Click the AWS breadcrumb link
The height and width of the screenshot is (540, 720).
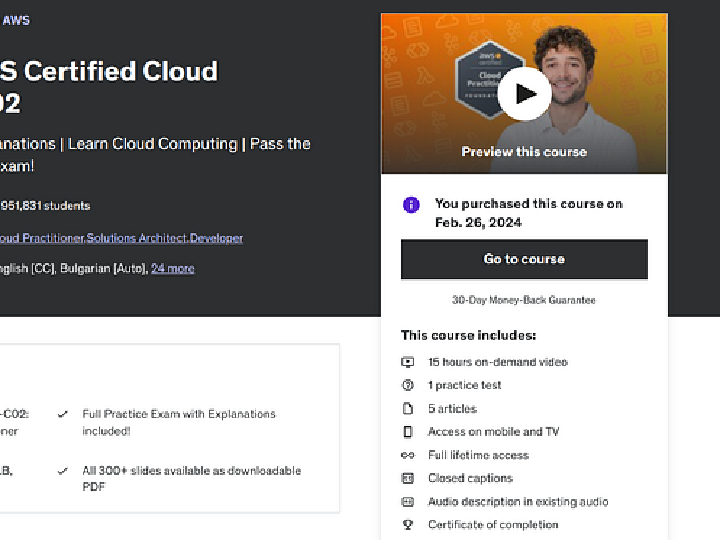pyautogui.click(x=16, y=20)
